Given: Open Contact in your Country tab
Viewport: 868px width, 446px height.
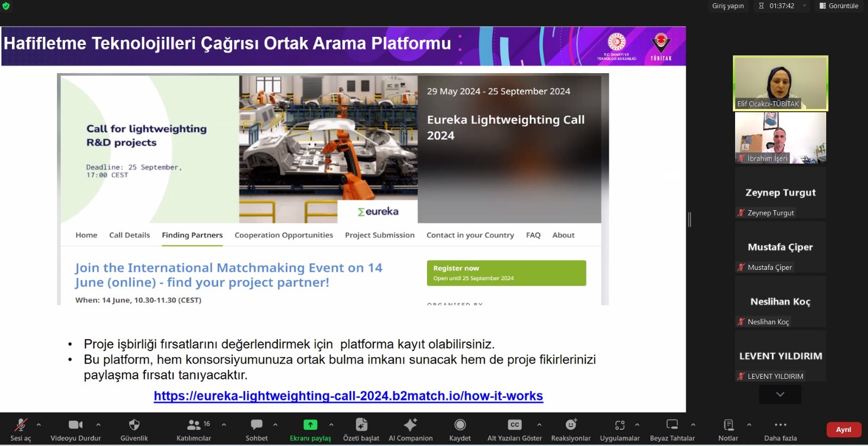Looking at the screenshot, I should 470,235.
